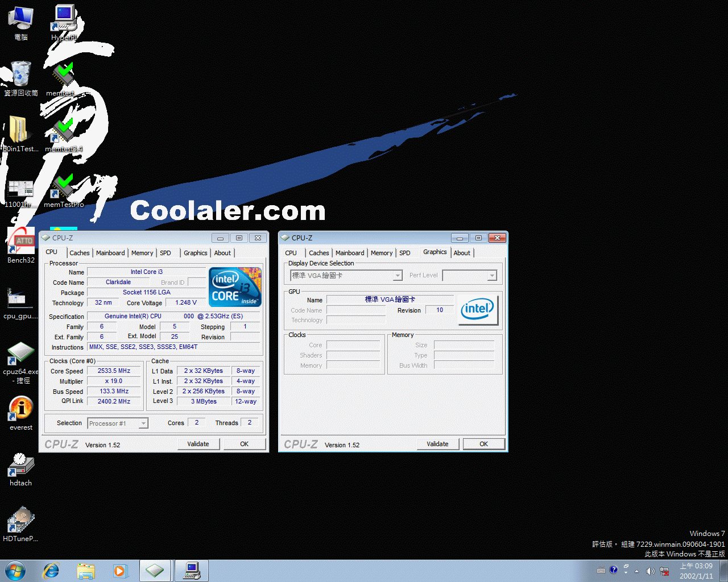
Task: Click the Core Speed 2533.5 MHz field
Action: pos(114,371)
